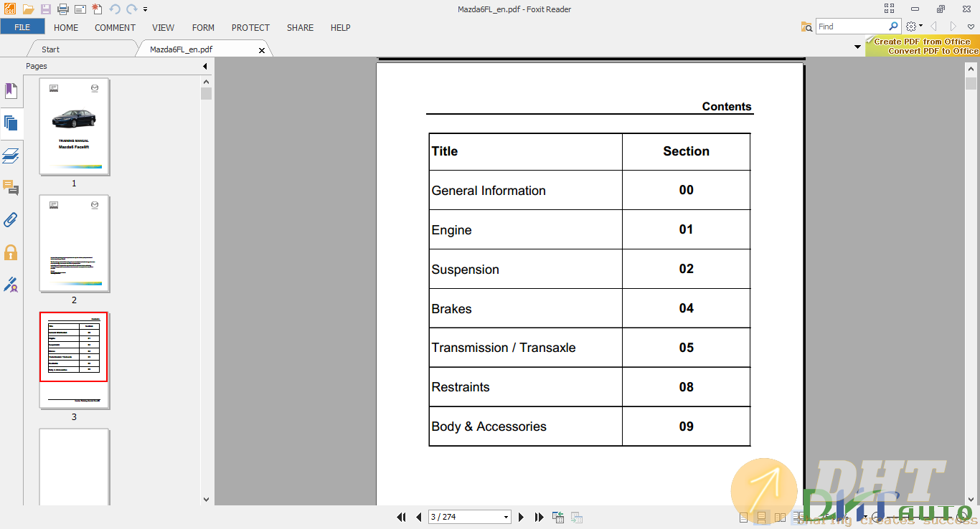
Task: Close the Mazda6FL_en.pdf tab
Action: [261, 50]
